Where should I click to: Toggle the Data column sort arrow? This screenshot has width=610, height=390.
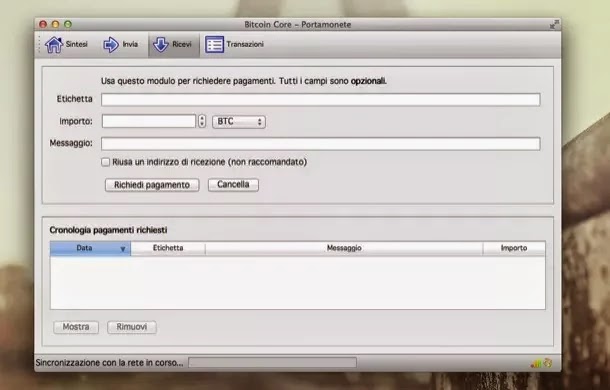pyautogui.click(x=123, y=249)
